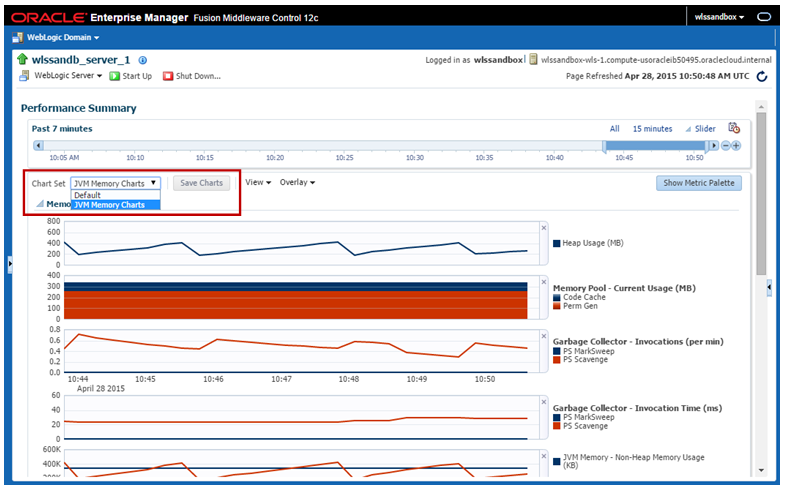The width and height of the screenshot is (785, 490).
Task: Open the Overlay dropdown menu
Action: click(x=297, y=183)
